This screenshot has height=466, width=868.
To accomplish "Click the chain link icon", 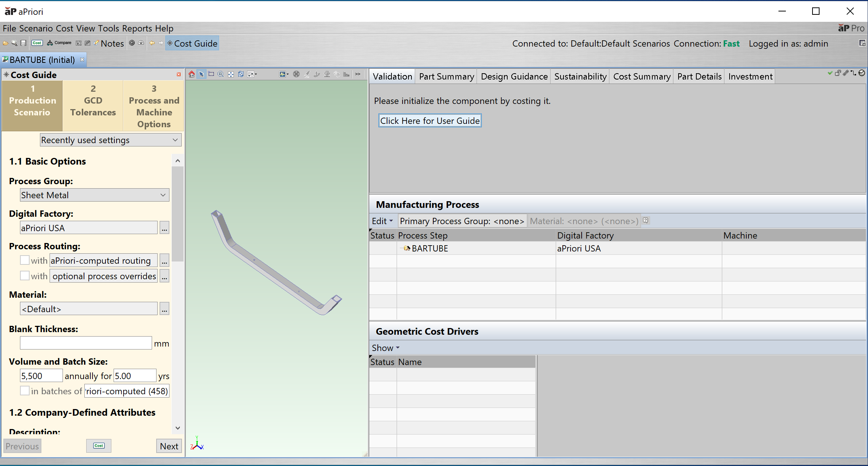I will pyautogui.click(x=846, y=73).
